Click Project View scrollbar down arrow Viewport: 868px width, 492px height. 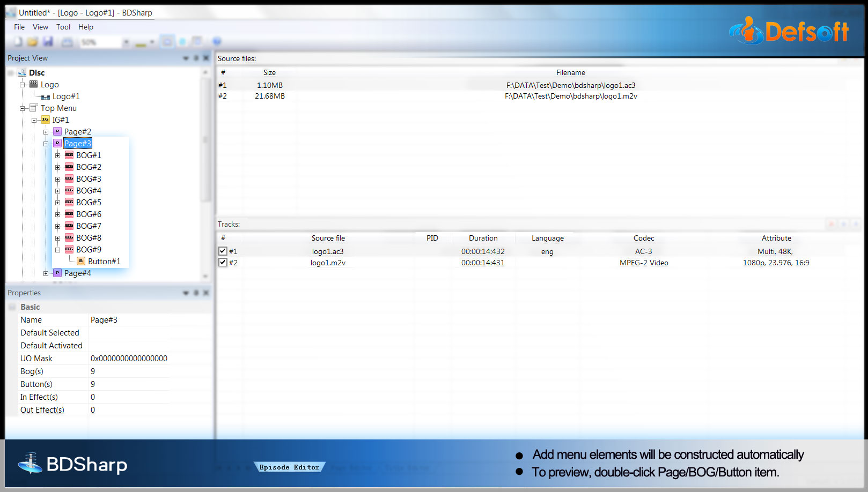pos(205,277)
